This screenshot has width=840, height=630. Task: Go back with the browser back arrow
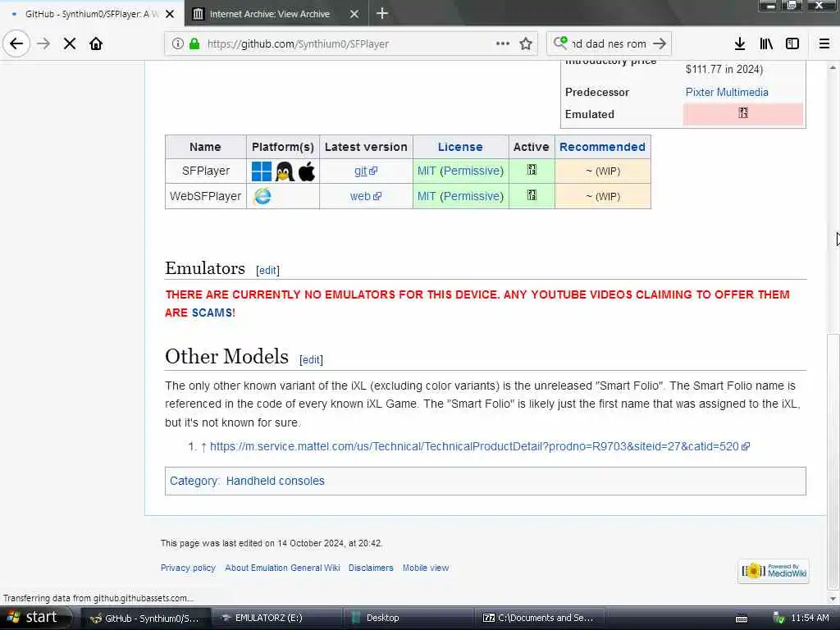16,43
